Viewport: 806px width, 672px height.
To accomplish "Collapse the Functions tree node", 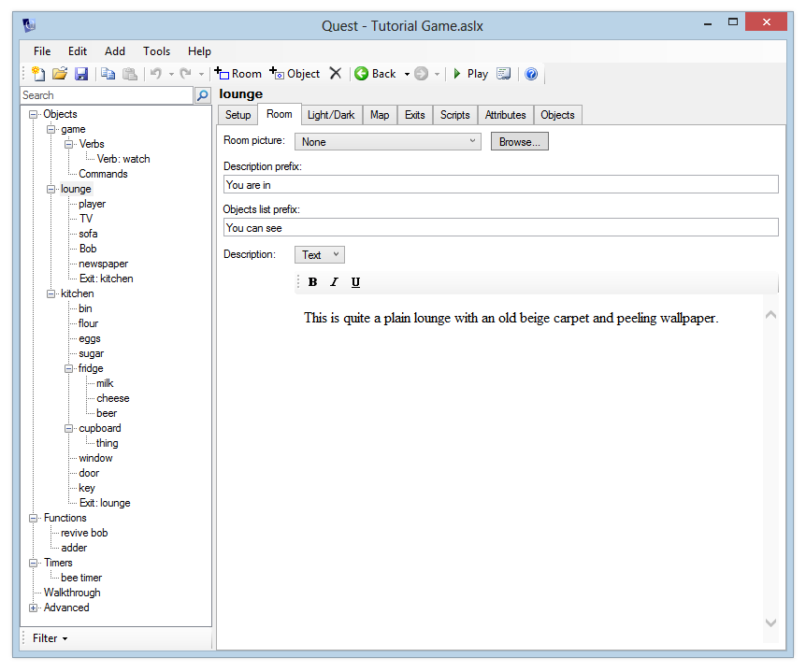I will coord(34,519).
